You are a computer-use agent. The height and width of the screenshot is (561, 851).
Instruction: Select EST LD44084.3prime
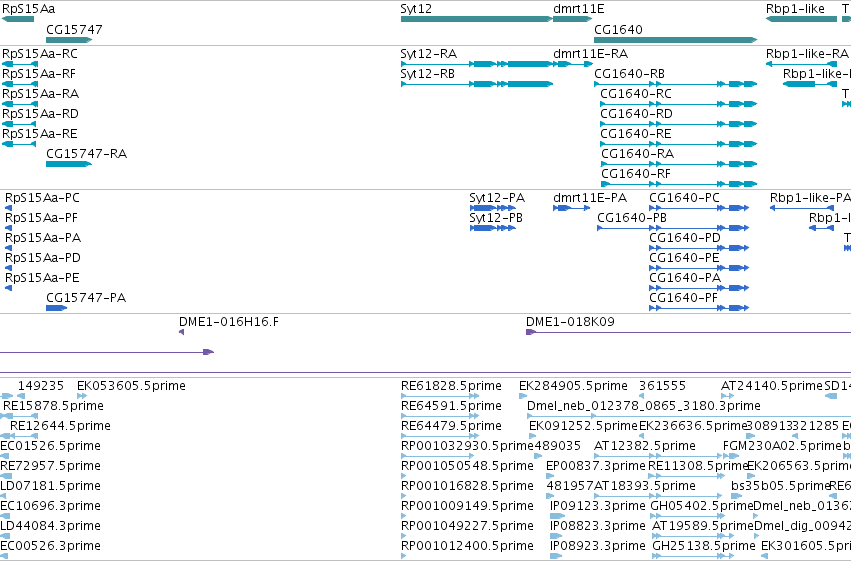[x=50, y=527]
